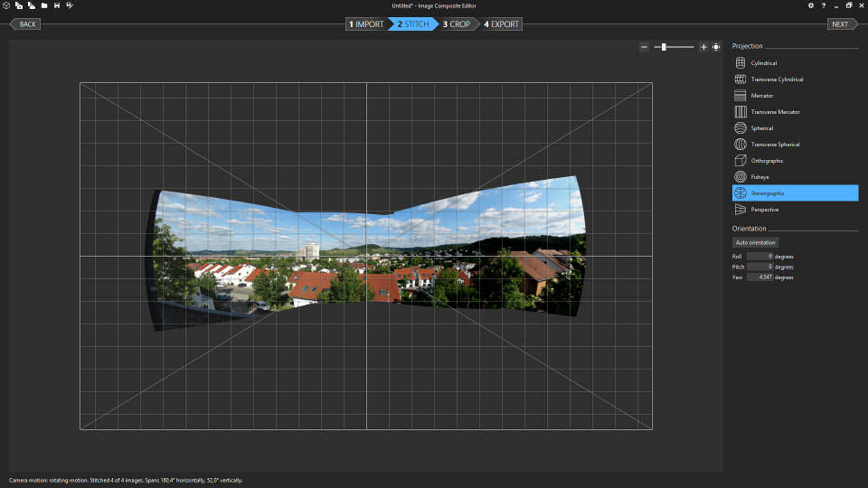
Task: Open the settings gear in title bar
Action: pyautogui.click(x=811, y=5)
